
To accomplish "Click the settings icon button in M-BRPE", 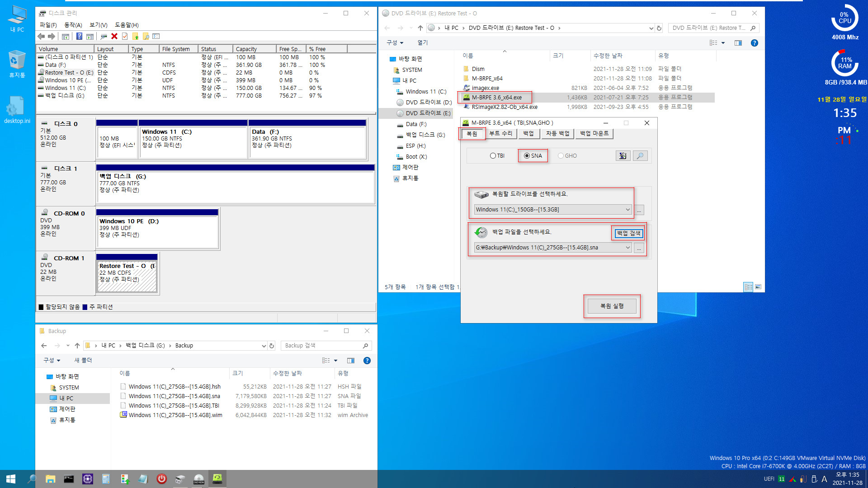I will tap(623, 156).
